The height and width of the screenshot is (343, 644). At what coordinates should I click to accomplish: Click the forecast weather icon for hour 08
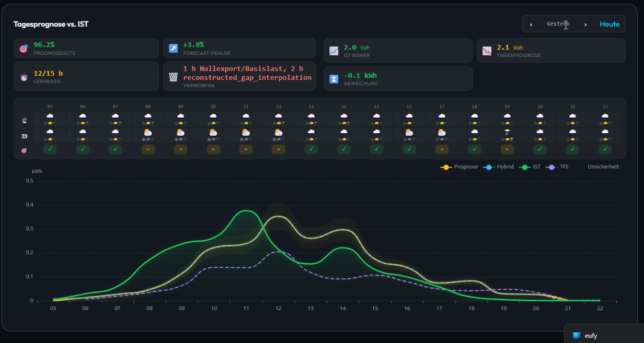pyautogui.click(x=148, y=119)
